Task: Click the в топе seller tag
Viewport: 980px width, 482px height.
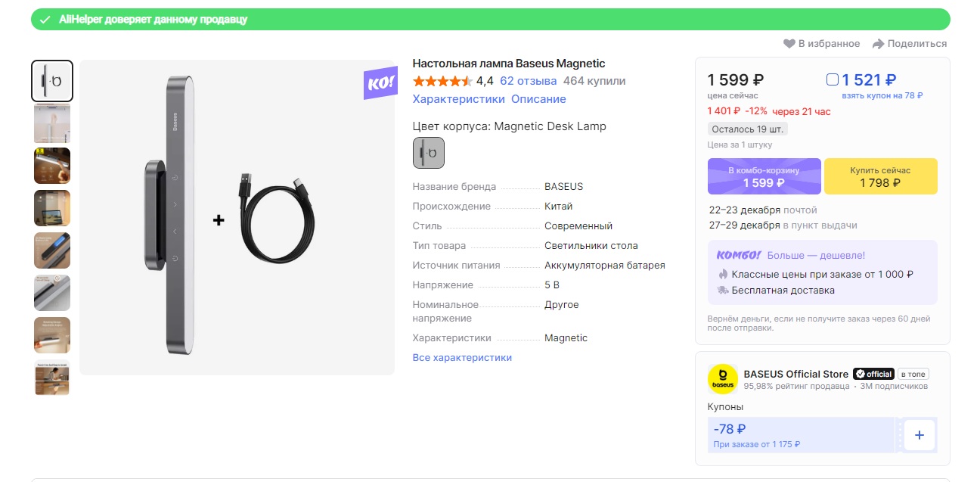Action: [x=913, y=374]
